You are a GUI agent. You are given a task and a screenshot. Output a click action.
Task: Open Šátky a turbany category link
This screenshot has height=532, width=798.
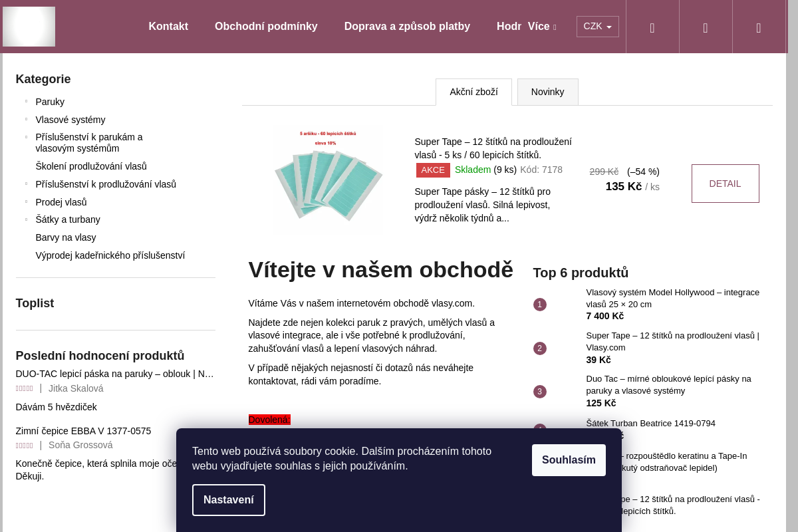coord(68,219)
